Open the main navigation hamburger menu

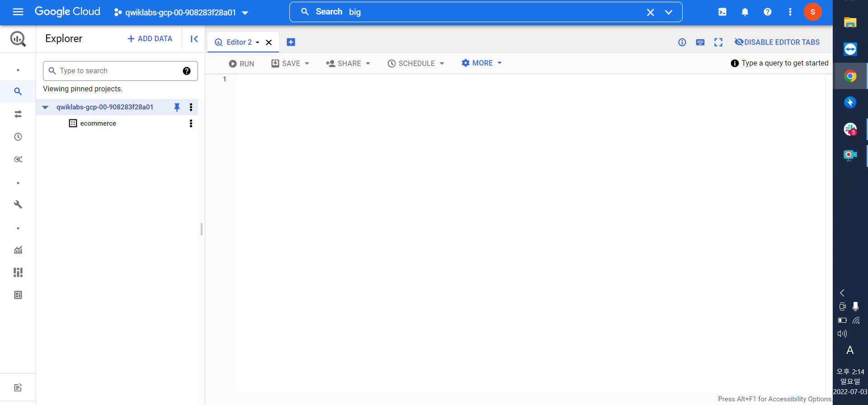(x=18, y=12)
